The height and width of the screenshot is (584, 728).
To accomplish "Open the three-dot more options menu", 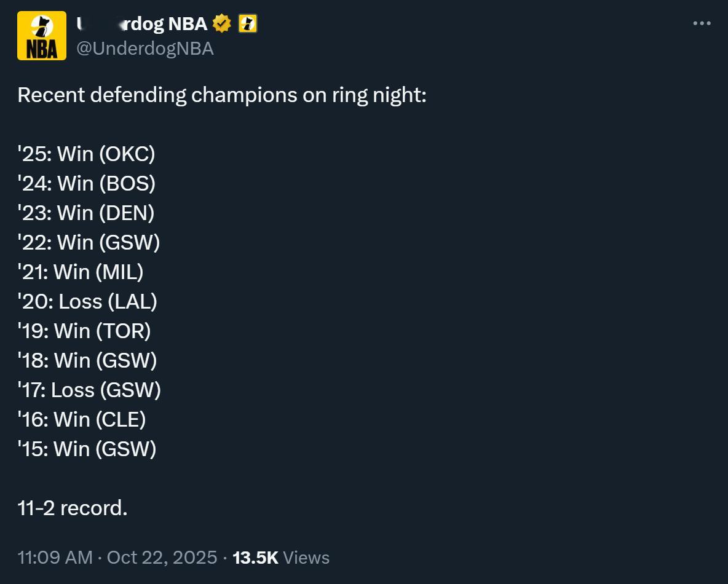I will tap(702, 23).
